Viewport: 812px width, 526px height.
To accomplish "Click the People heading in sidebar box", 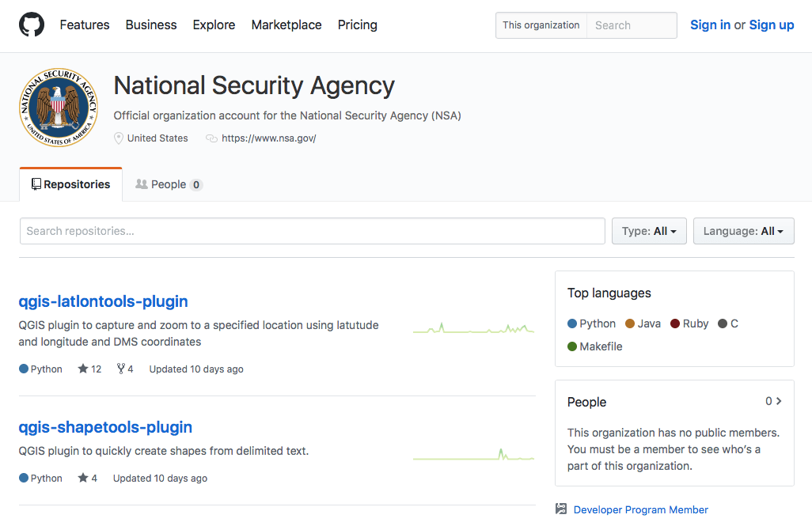I will [x=586, y=403].
